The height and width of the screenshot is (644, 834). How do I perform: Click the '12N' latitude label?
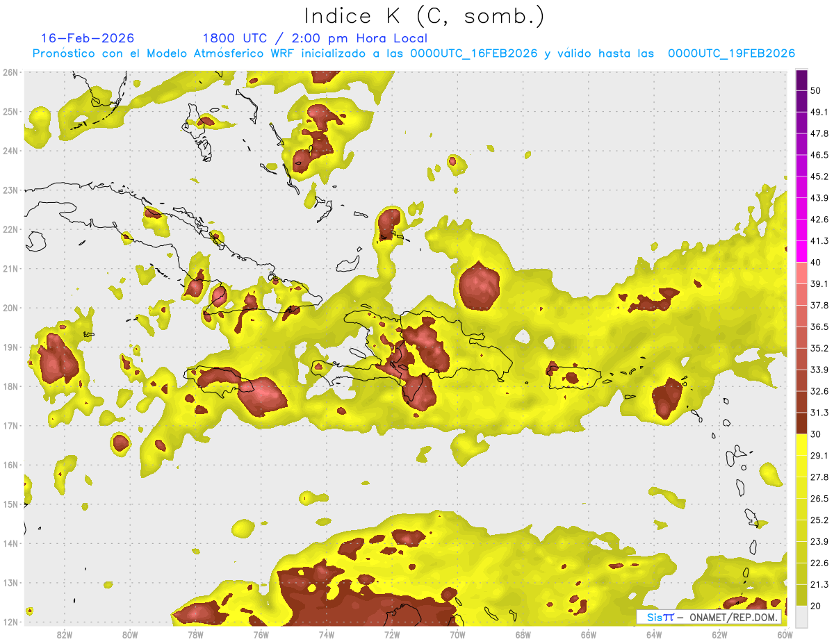pos(10,622)
